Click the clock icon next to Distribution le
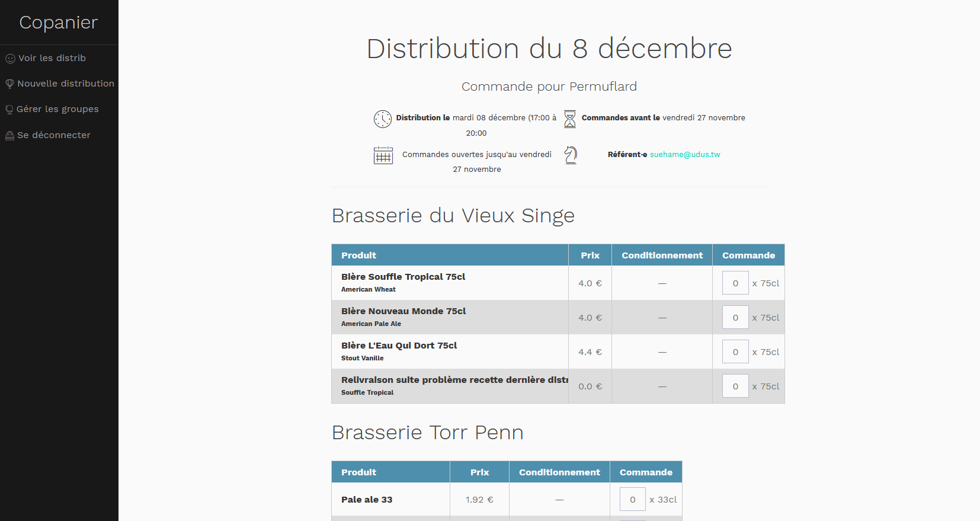980x521 pixels. coord(383,119)
